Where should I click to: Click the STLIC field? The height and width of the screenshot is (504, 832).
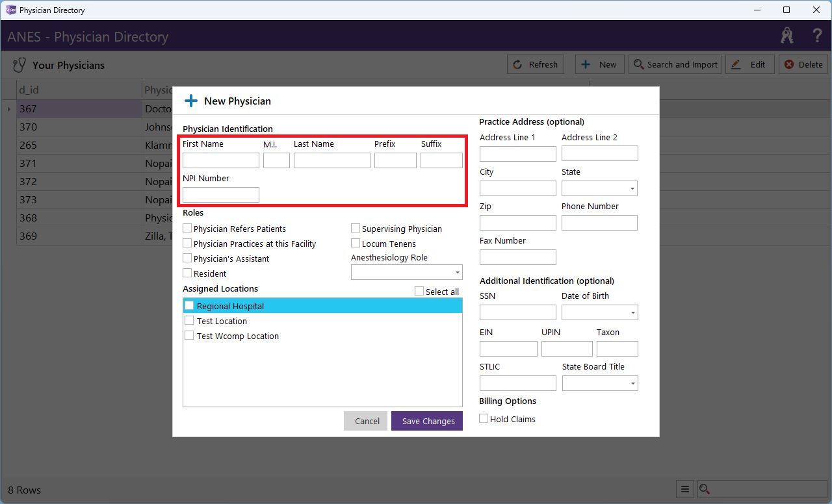pos(518,383)
